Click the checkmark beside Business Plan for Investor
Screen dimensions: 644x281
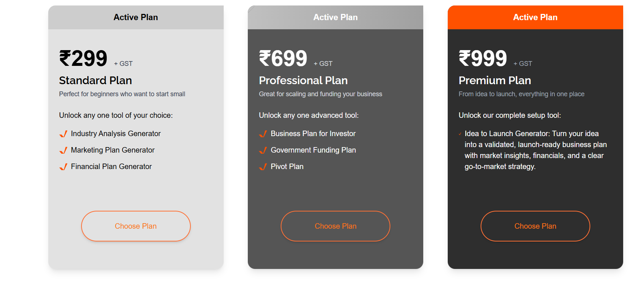coord(263,134)
